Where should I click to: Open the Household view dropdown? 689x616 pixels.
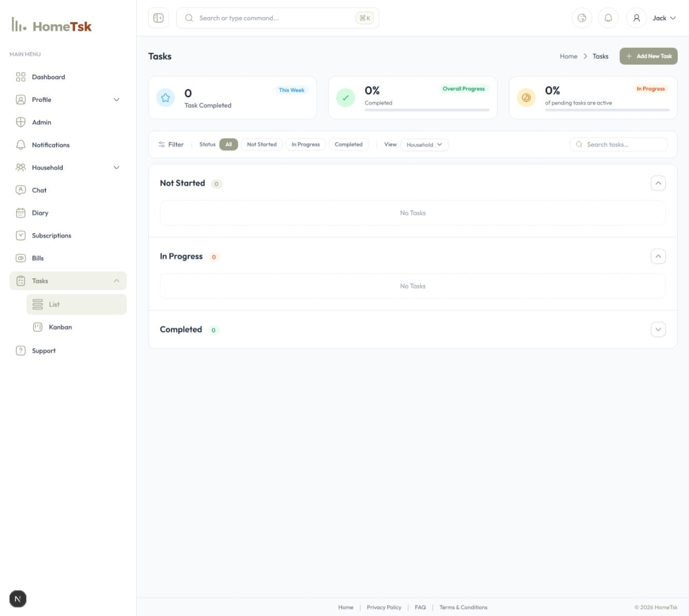pyautogui.click(x=424, y=144)
